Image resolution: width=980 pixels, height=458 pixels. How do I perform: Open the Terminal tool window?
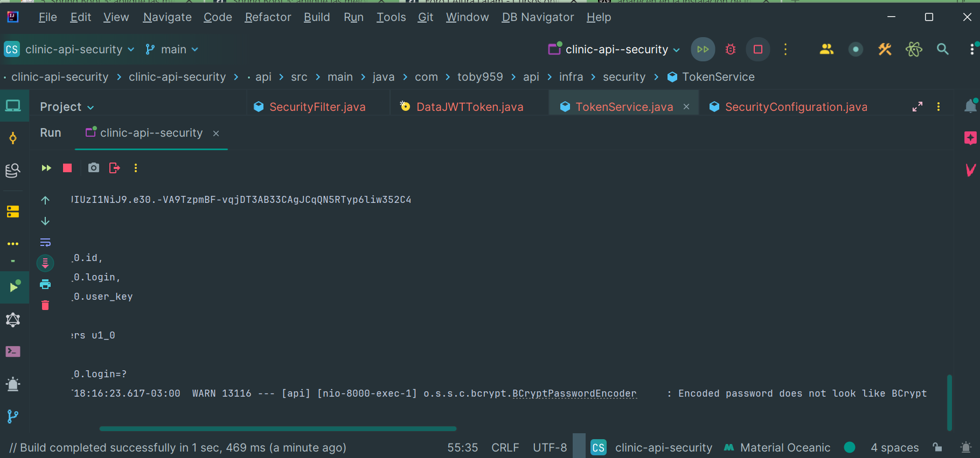point(13,351)
